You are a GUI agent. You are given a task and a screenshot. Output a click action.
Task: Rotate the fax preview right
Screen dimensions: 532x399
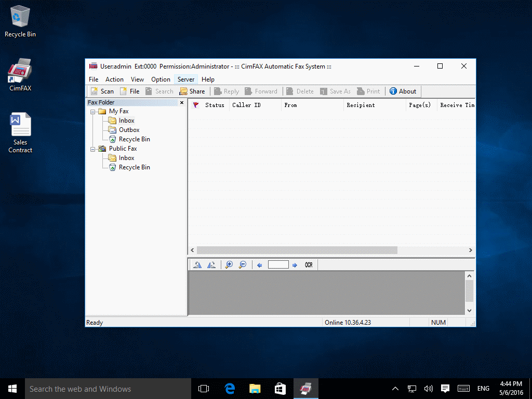click(x=211, y=264)
